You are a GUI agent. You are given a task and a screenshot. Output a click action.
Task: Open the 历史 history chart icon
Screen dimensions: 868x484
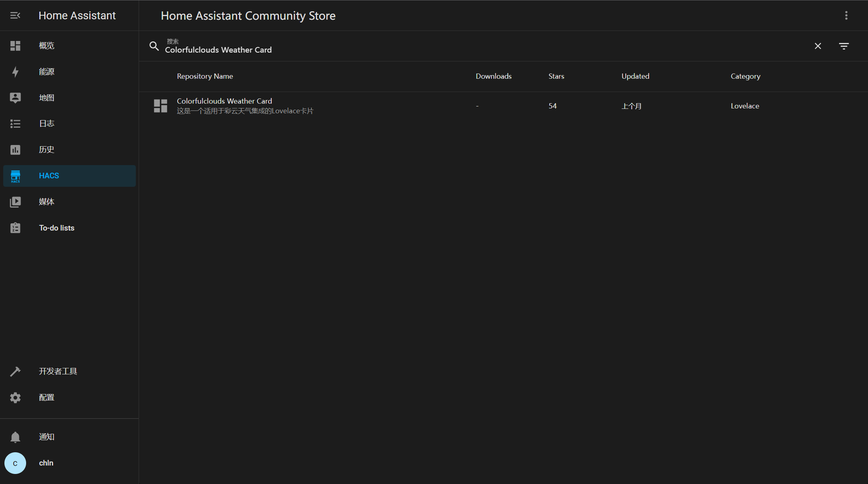click(x=15, y=150)
